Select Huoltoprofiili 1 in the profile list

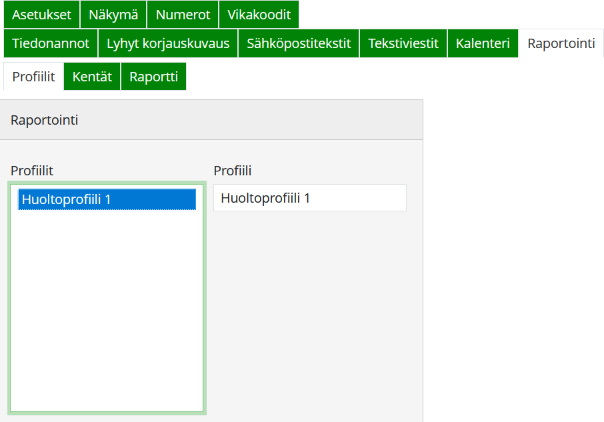[x=106, y=199]
